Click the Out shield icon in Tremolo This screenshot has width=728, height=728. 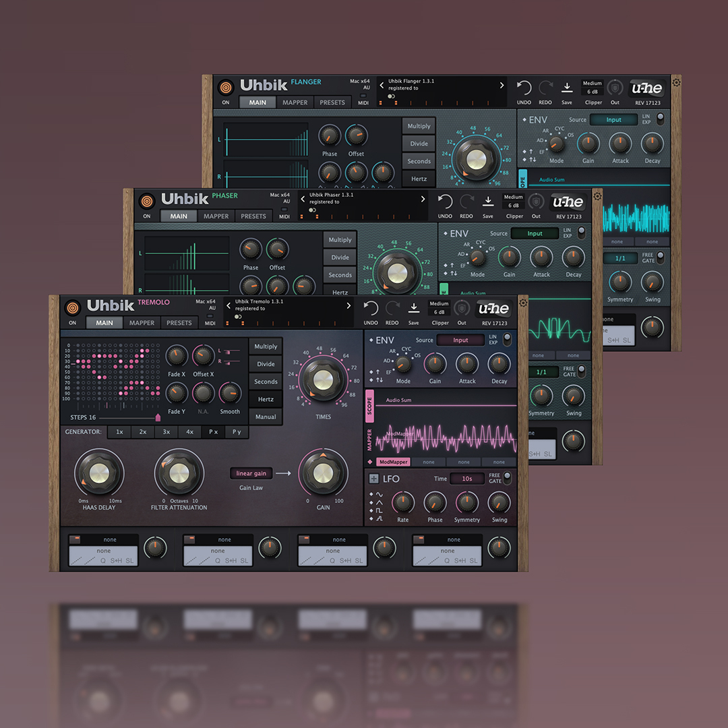[x=462, y=308]
